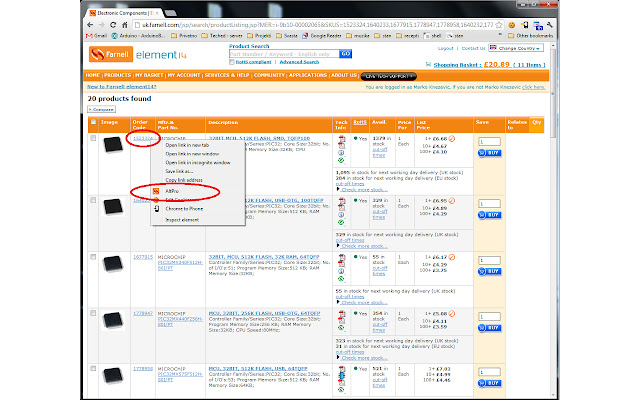Open the Google Reader bookmark
This screenshot has width=640, height=400.
coord(322,36)
